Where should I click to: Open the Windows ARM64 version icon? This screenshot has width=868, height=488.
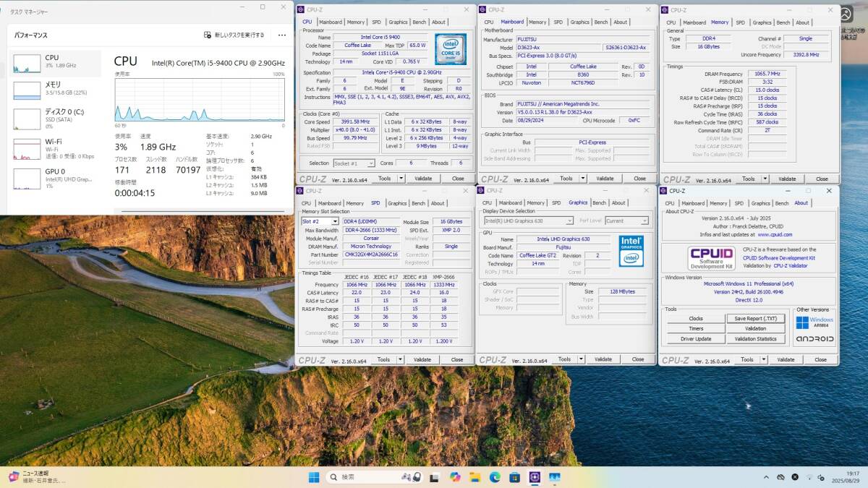point(814,322)
